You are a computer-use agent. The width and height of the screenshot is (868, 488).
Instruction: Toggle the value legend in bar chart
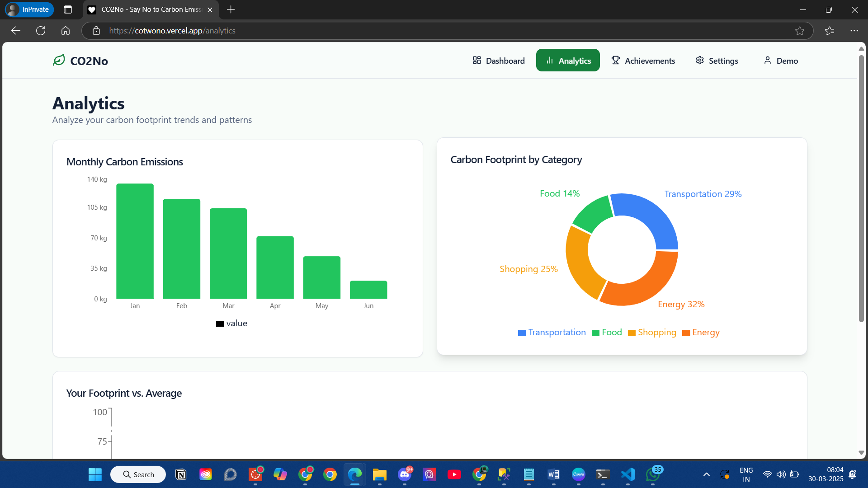click(231, 324)
